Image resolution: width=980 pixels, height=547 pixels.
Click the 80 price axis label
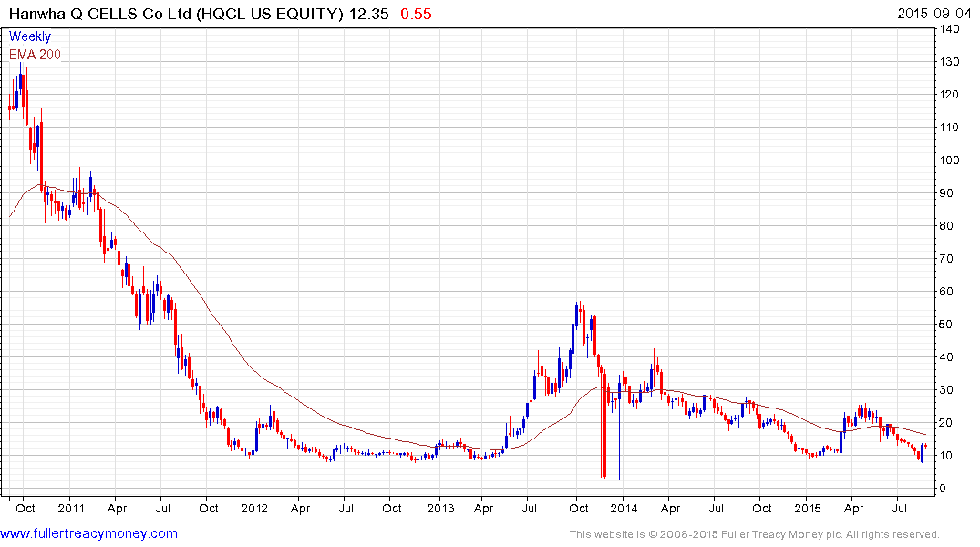(946, 226)
